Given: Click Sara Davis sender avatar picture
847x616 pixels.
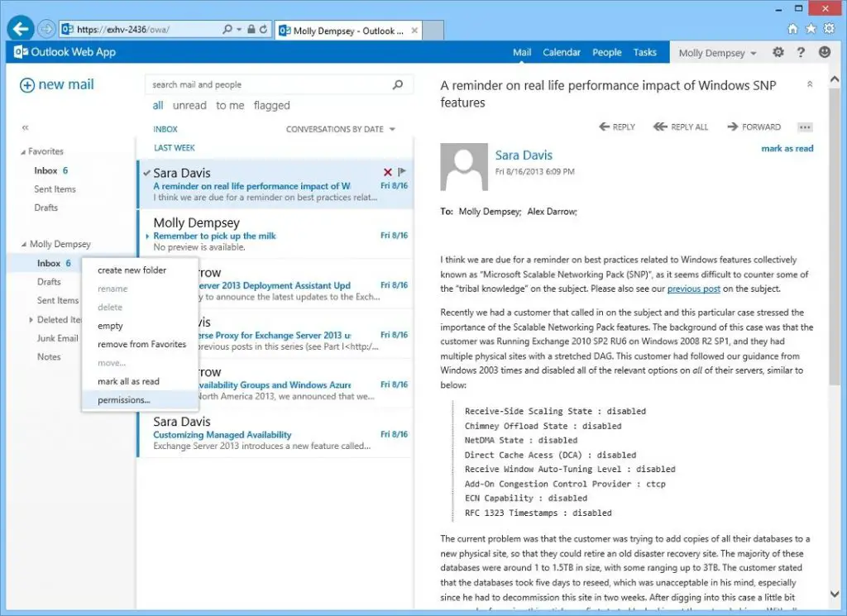Looking at the screenshot, I should [x=464, y=167].
